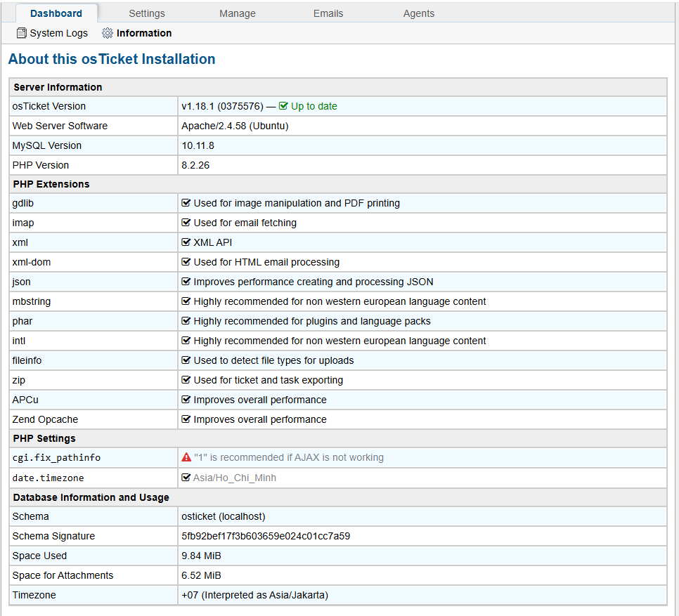Click the Asia/Ho_Chi_Minh timezone value
This screenshot has height=616, width=679.
(235, 478)
